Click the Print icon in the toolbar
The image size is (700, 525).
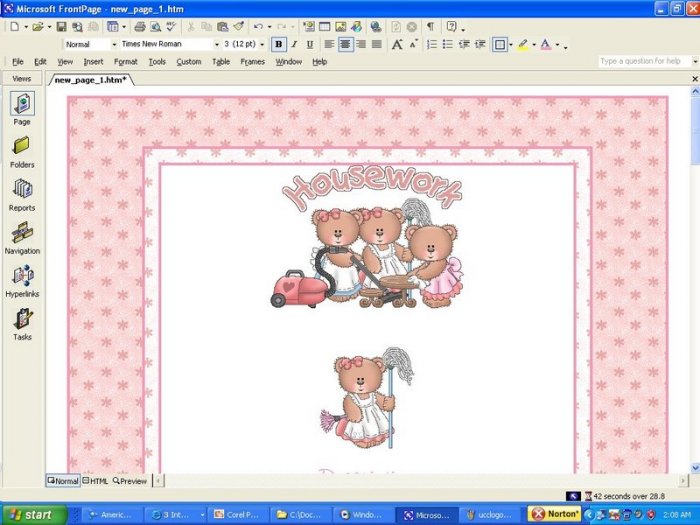click(x=140, y=27)
